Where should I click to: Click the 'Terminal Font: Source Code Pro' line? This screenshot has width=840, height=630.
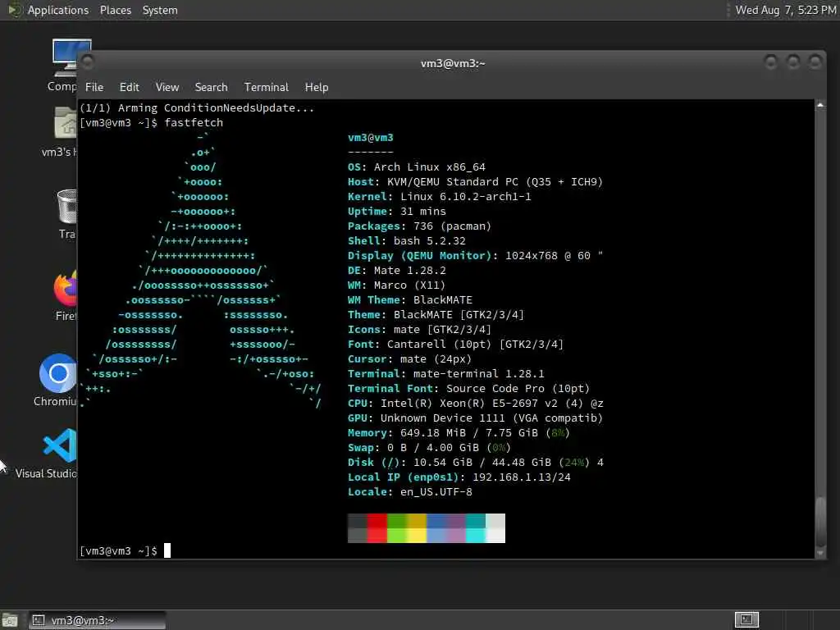(x=468, y=388)
